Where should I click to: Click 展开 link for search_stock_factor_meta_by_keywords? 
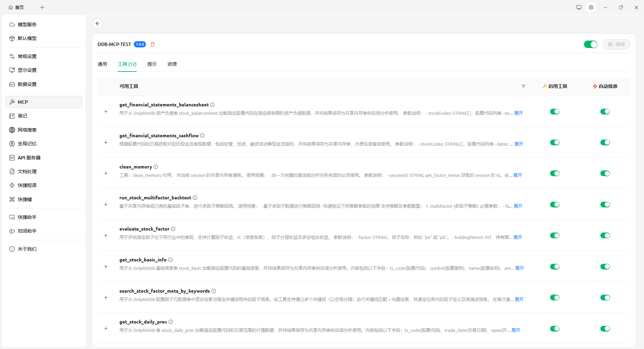(x=519, y=299)
